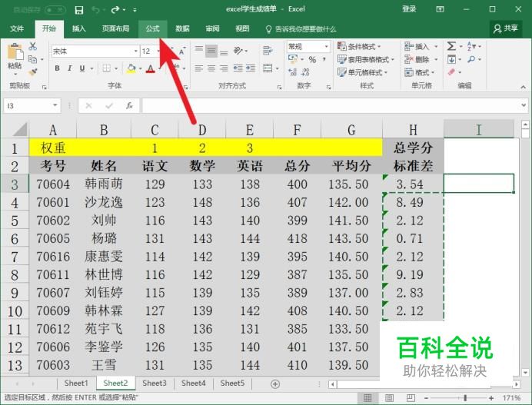Viewport: 532px width, 405px height.
Task: Open the font name dropdown 宋体
Action: point(136,51)
